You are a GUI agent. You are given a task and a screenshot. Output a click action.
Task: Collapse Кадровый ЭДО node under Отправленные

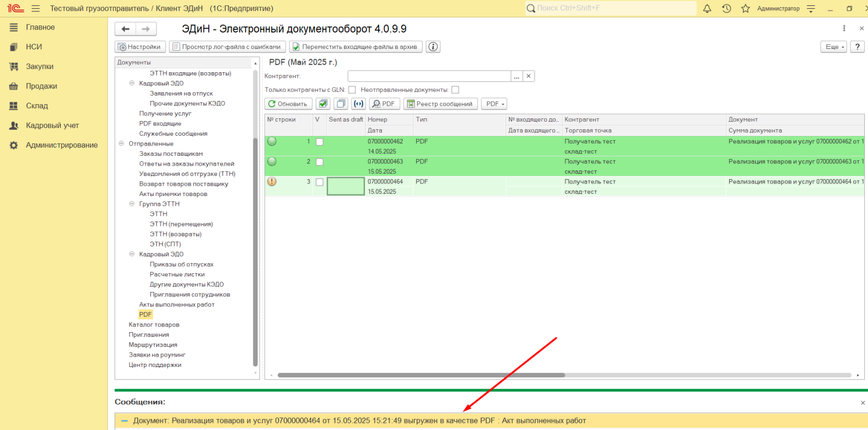click(x=131, y=254)
